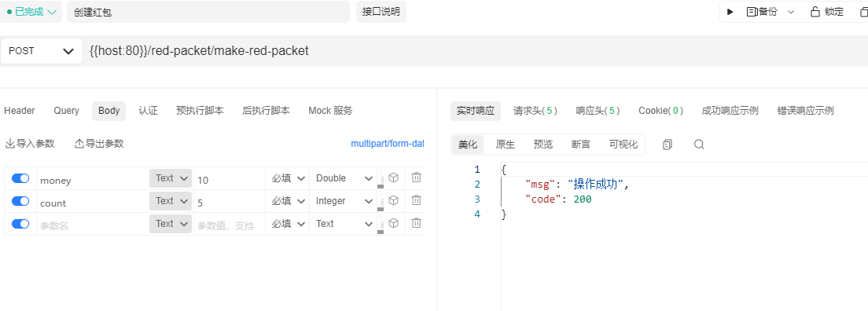The height and width of the screenshot is (311, 868).
Task: Delete the count parameter row
Action: tap(416, 200)
